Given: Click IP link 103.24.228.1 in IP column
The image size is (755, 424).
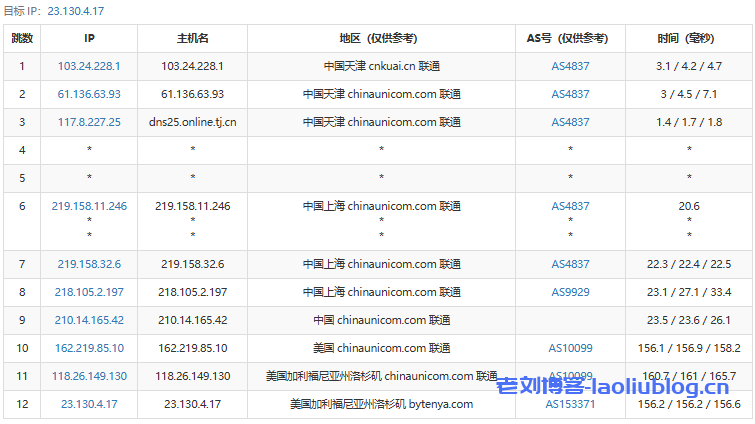Looking at the screenshot, I should [89, 66].
